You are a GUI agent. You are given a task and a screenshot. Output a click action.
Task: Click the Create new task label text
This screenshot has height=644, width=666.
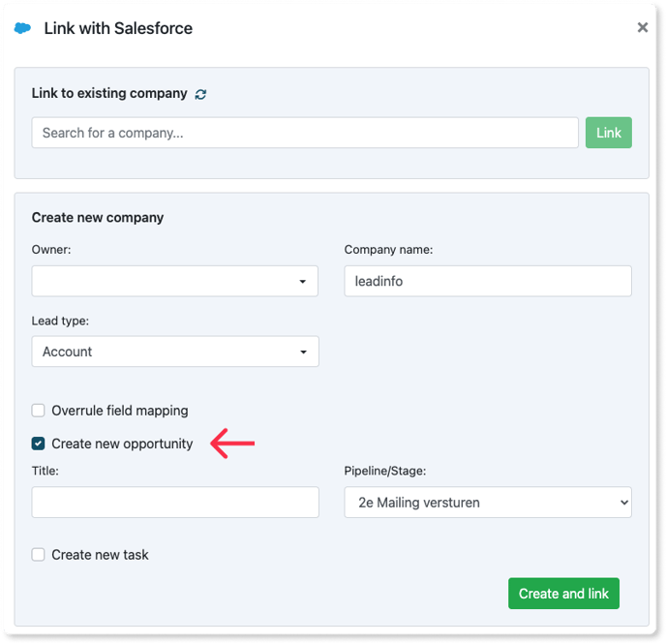coord(101,555)
